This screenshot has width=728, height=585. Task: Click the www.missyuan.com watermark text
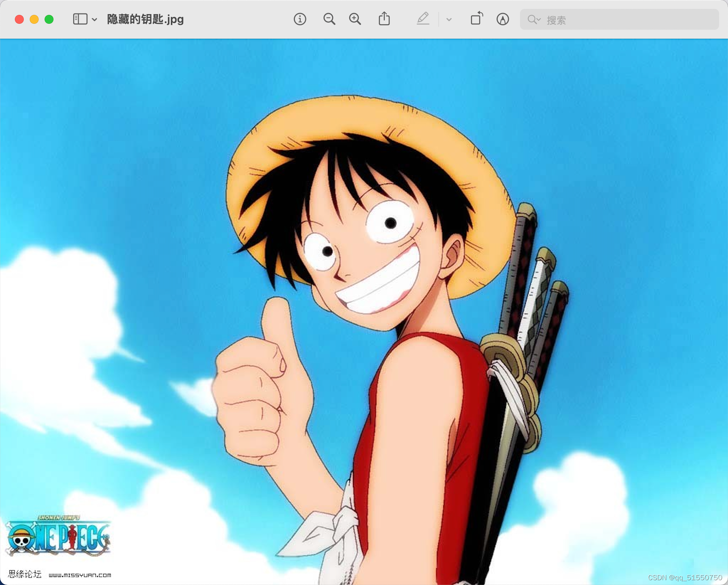[80, 575]
